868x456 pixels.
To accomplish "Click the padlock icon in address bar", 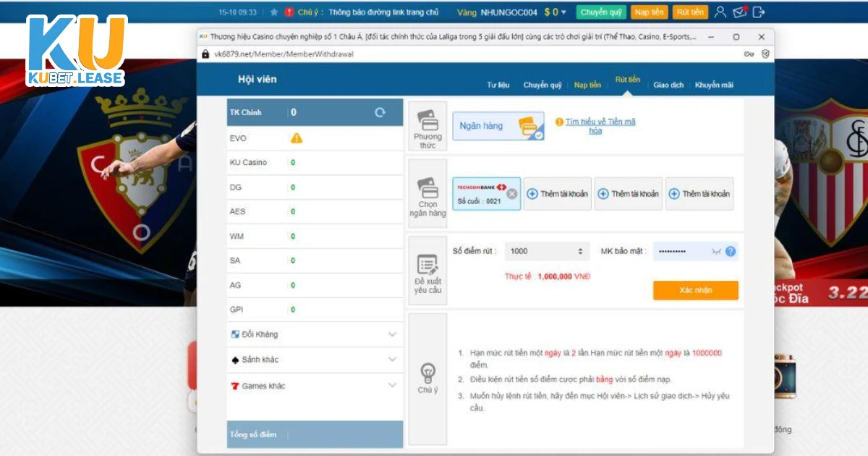I will 205,54.
